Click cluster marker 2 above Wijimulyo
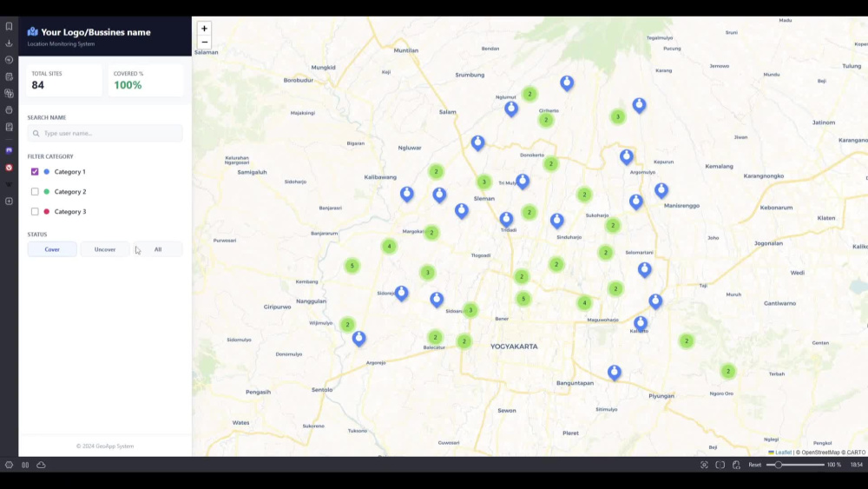This screenshot has width=868, height=489. [x=348, y=325]
